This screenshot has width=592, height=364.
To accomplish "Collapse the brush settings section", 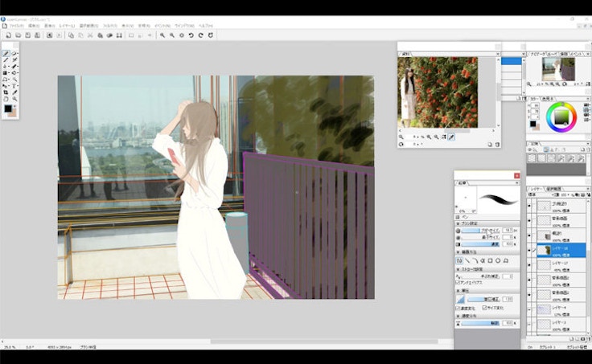I will pyautogui.click(x=458, y=223).
